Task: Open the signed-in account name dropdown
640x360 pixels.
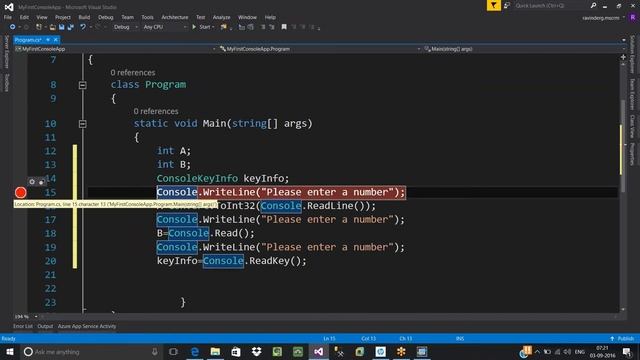Action: click(603, 18)
